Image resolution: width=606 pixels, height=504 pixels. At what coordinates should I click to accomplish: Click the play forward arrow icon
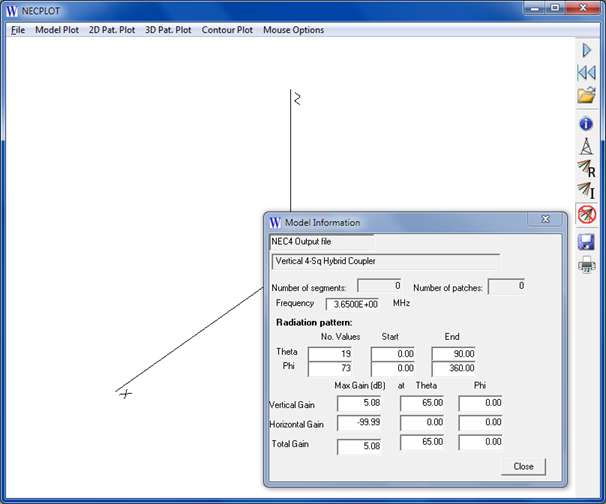tap(587, 50)
